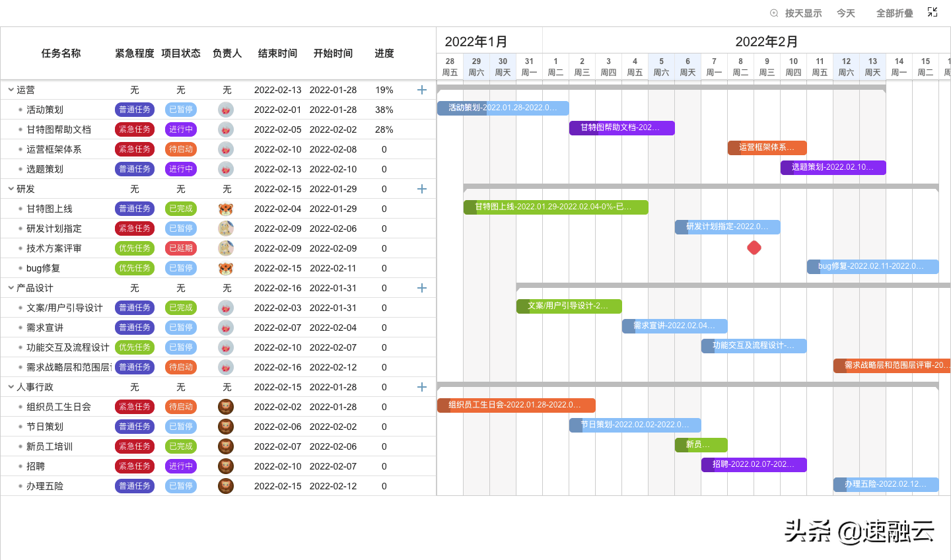Click the avatar in 需求宣讲 row
951x560 pixels.
[226, 328]
